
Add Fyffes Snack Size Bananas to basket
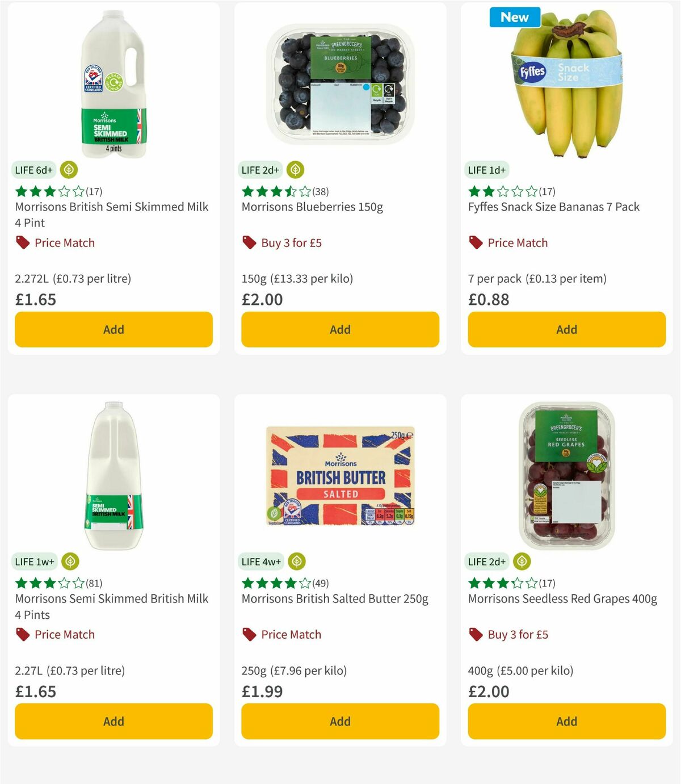tap(566, 329)
